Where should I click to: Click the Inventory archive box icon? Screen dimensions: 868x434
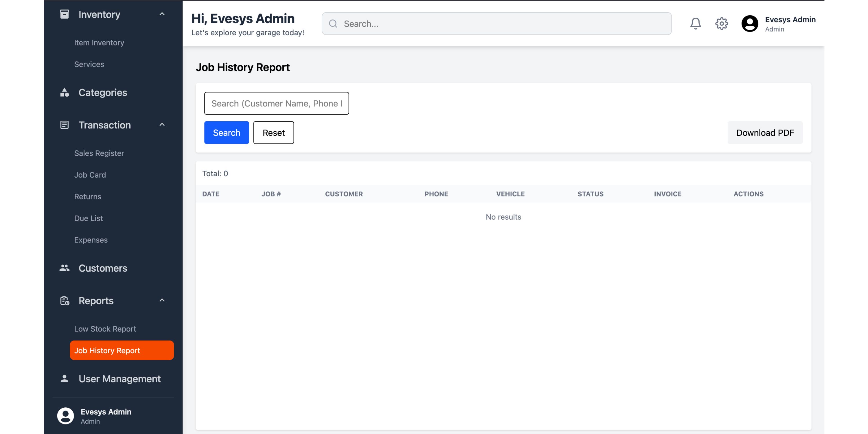click(64, 14)
